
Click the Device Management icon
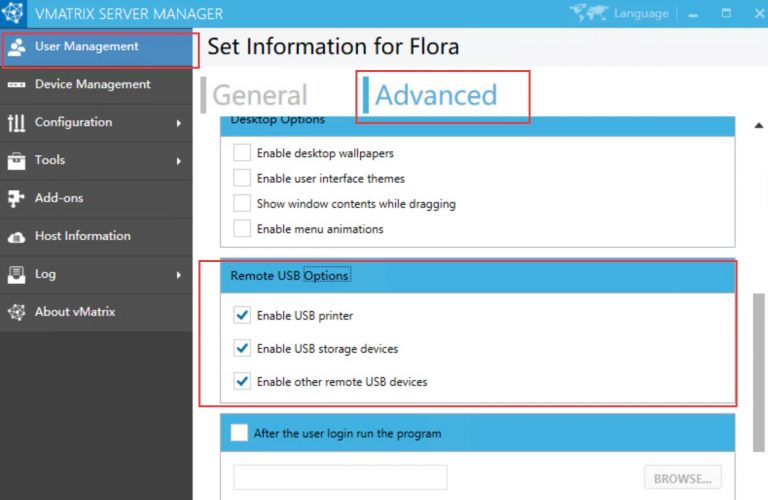pos(16,85)
